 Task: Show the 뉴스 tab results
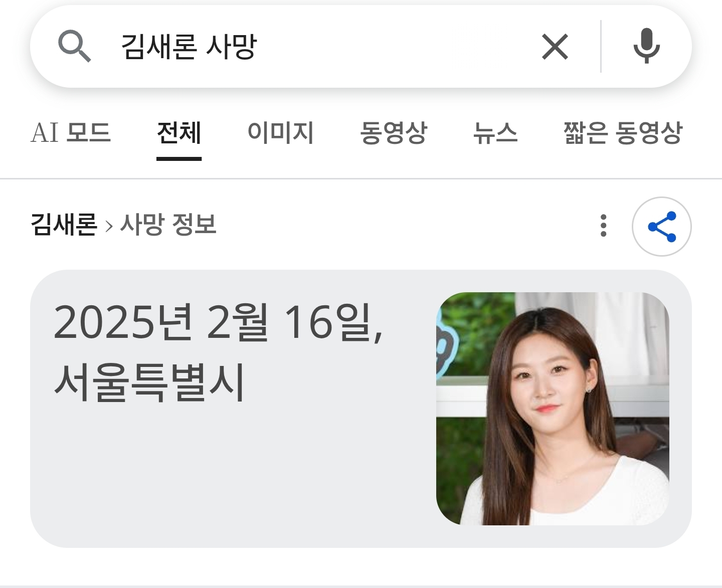pyautogui.click(x=495, y=133)
